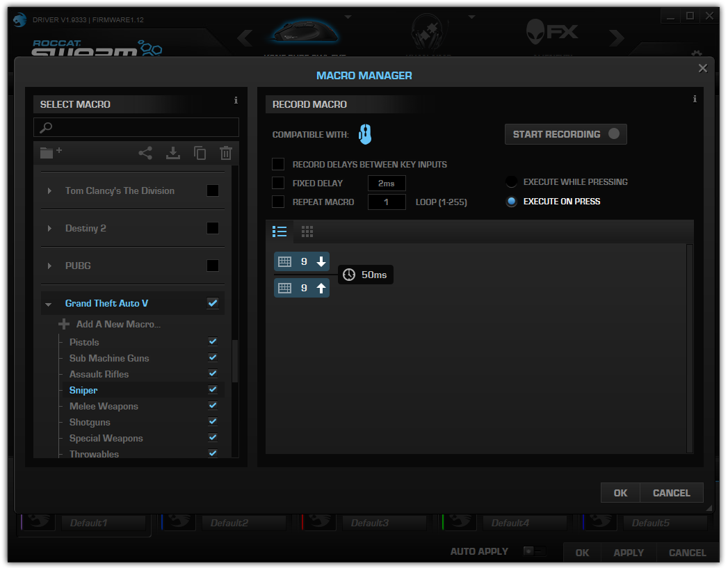The height and width of the screenshot is (568, 728).
Task: Click the macro search field
Action: 136,128
